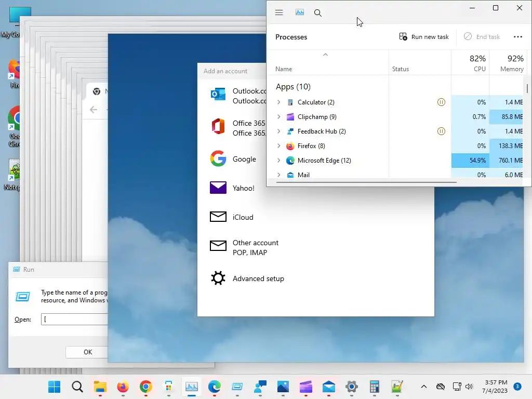Select the Calculator (2) row text
The height and width of the screenshot is (399, 532).
(x=316, y=102)
